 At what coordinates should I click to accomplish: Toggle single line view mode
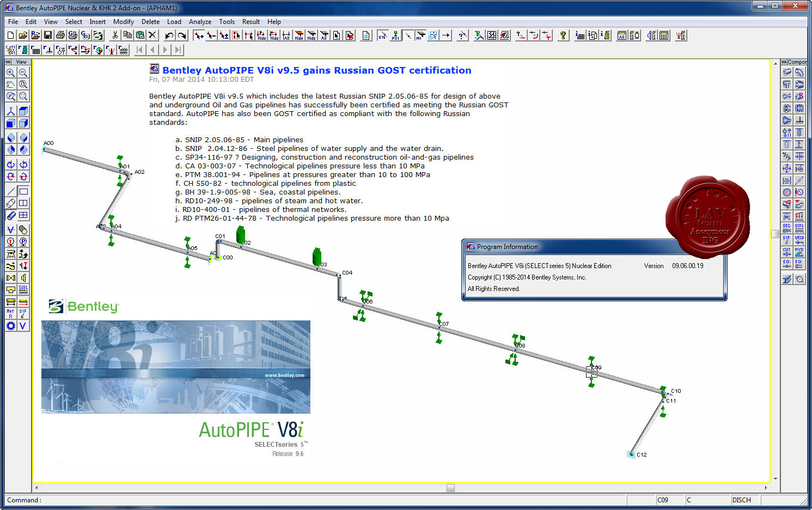[x=10, y=191]
